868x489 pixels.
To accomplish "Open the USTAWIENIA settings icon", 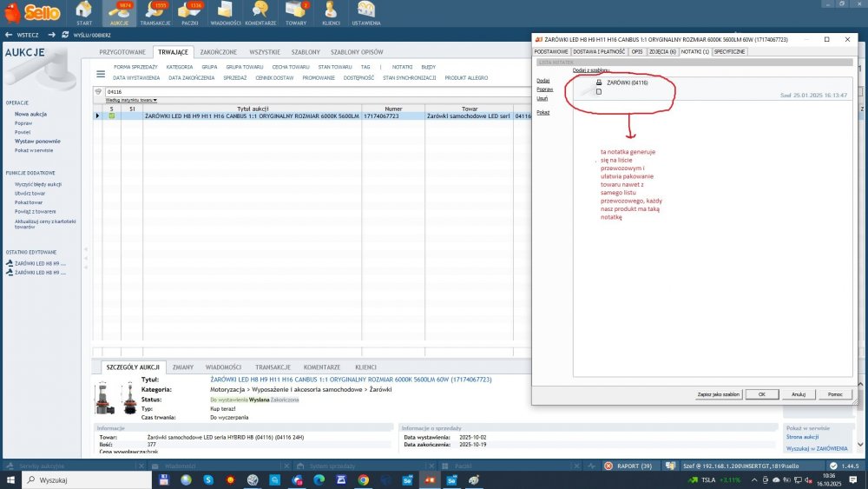I will pos(366,12).
